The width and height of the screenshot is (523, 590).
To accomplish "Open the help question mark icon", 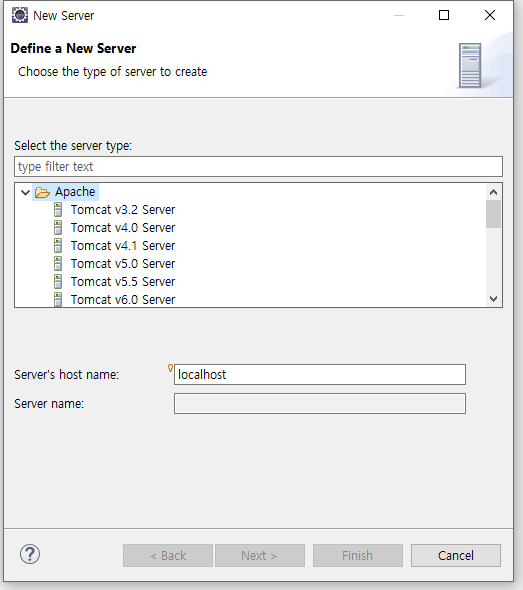I will (30, 554).
